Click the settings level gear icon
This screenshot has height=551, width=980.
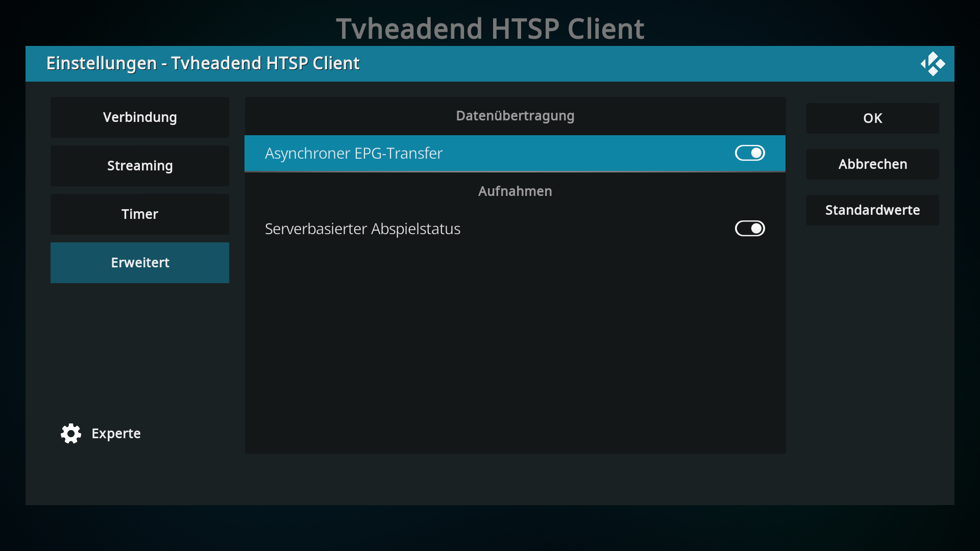tap(71, 434)
